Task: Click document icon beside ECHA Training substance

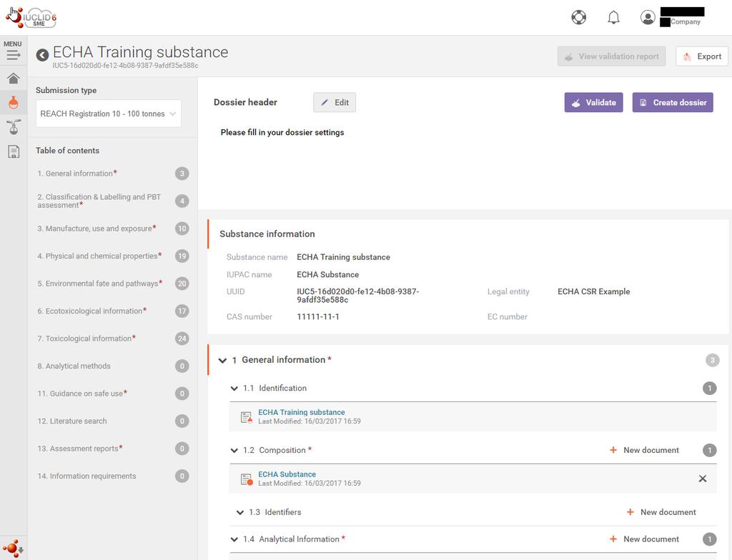Action: click(246, 417)
